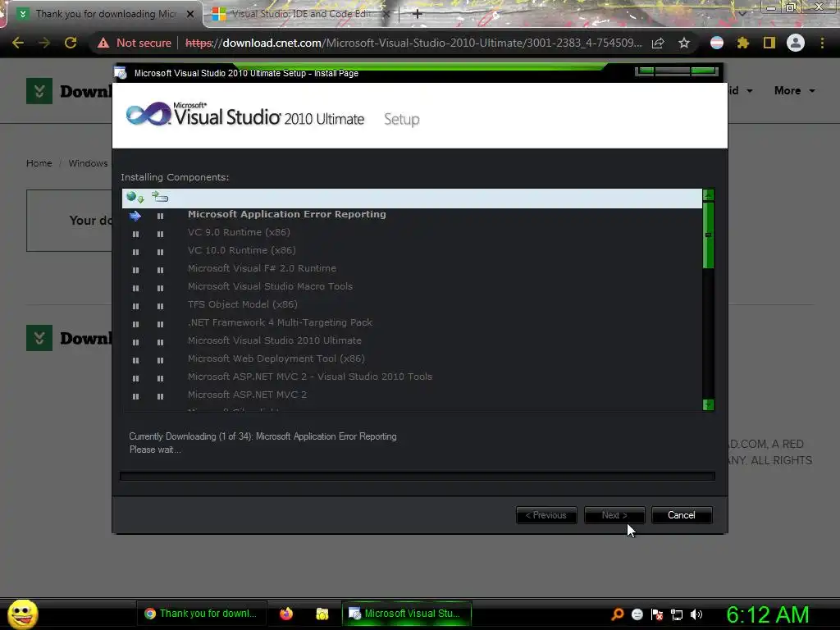Open the tab search dropdown arrow
Viewport: 840px width, 630px height.
point(742,14)
